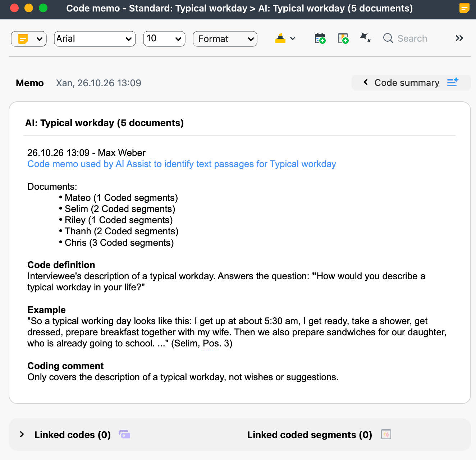Click the Search magnifier icon
The image size is (476, 460).
388,38
